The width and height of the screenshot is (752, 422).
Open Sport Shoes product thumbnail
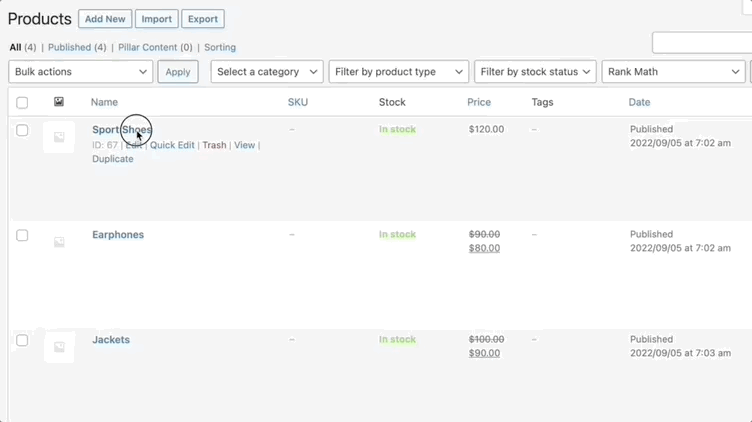point(59,137)
